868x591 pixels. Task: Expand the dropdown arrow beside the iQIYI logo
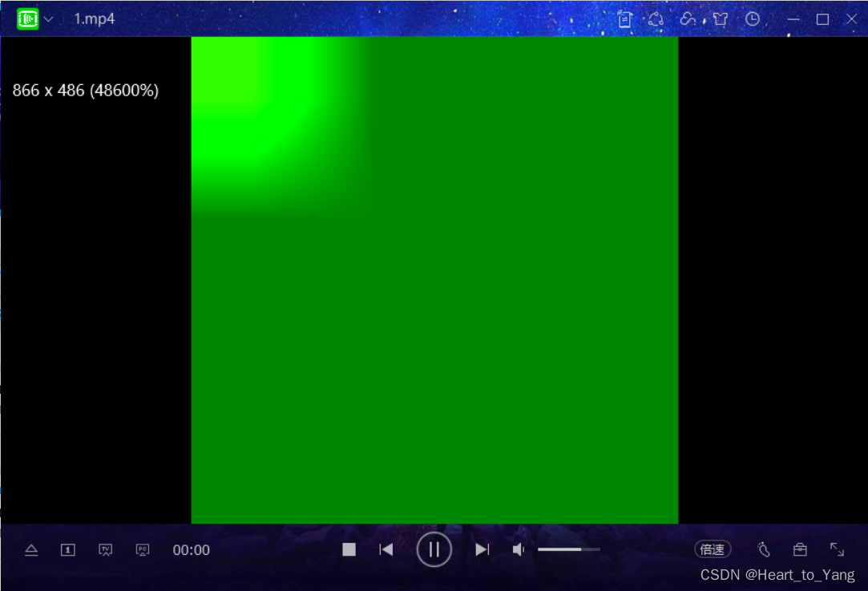49,19
